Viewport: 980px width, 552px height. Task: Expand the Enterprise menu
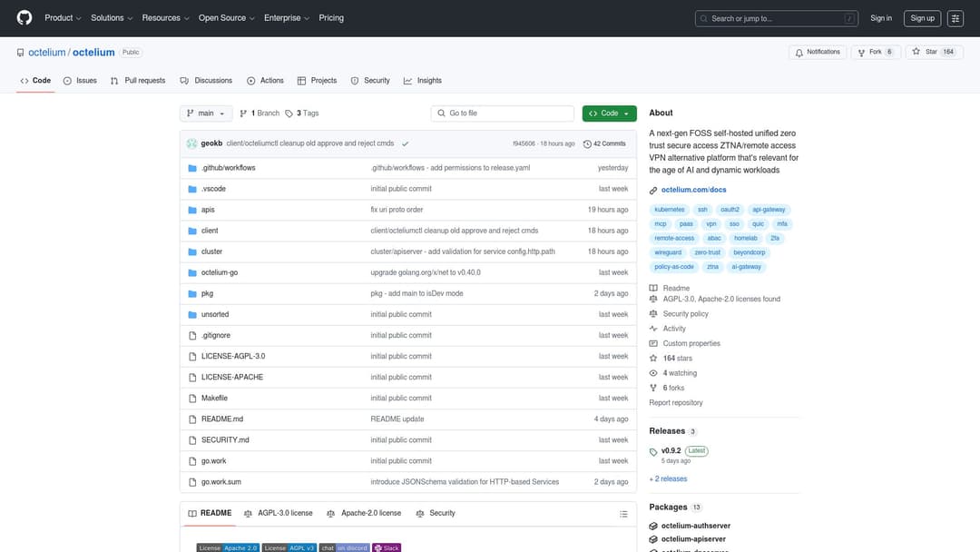pyautogui.click(x=286, y=18)
